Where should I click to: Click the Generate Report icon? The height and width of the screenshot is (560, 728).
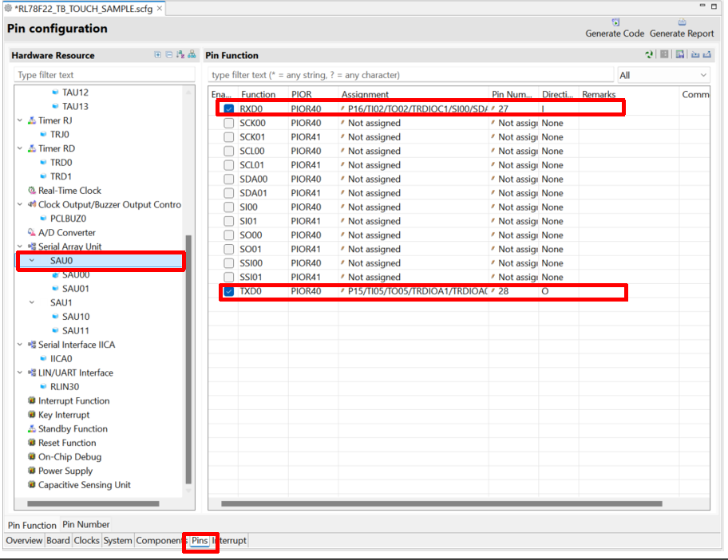pyautogui.click(x=682, y=23)
